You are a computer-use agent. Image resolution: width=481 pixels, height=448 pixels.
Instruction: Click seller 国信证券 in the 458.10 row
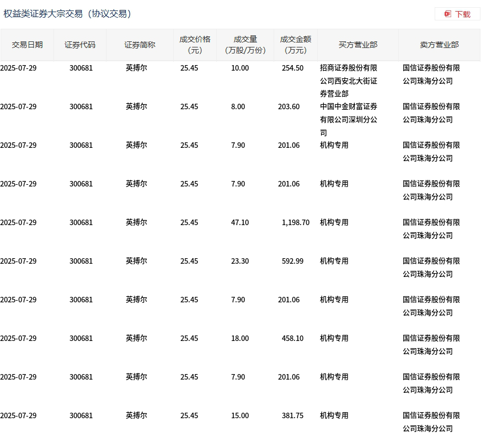(431, 345)
